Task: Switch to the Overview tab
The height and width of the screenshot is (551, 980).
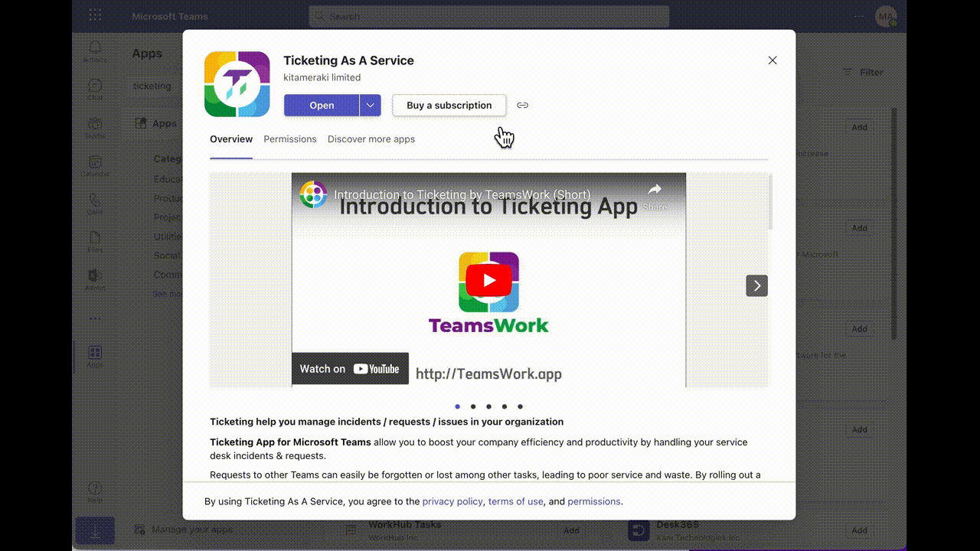Action: (231, 139)
